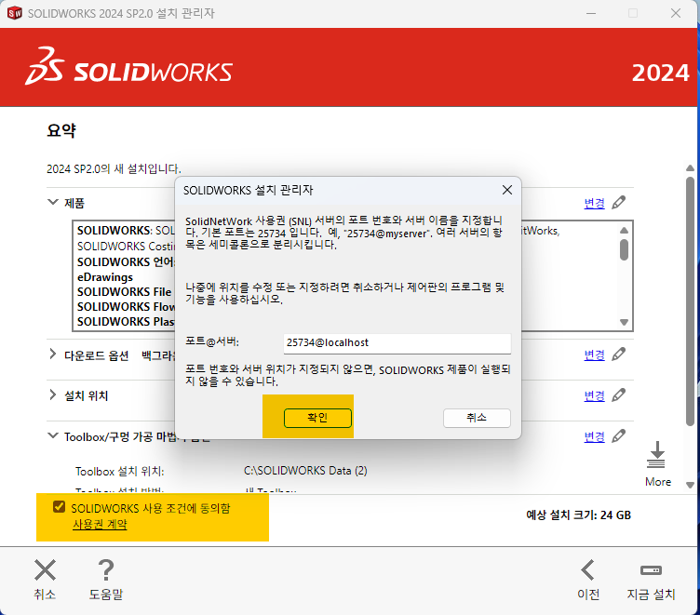The width and height of the screenshot is (700, 615).
Task: Click summary page scroll up arrow
Action: click(x=690, y=168)
